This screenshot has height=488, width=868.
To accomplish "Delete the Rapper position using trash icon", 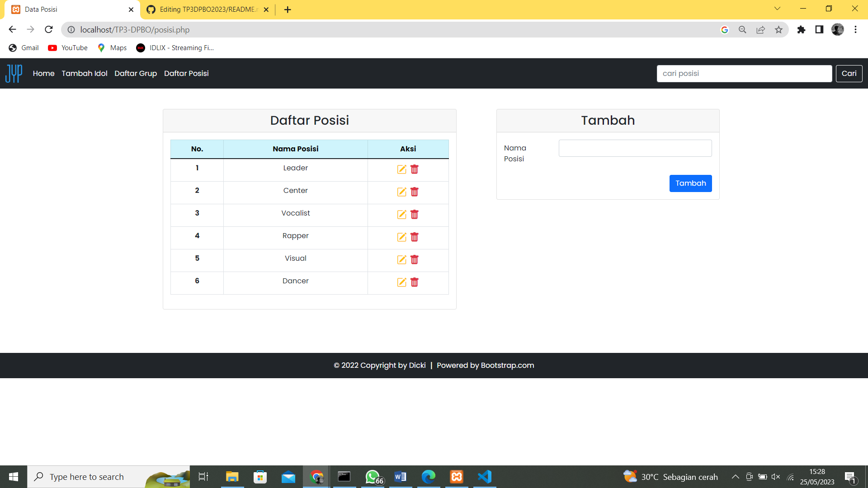I will 415,237.
